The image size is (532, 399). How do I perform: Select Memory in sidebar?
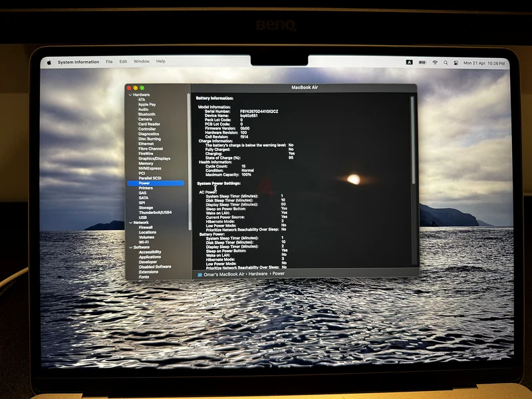tap(146, 164)
